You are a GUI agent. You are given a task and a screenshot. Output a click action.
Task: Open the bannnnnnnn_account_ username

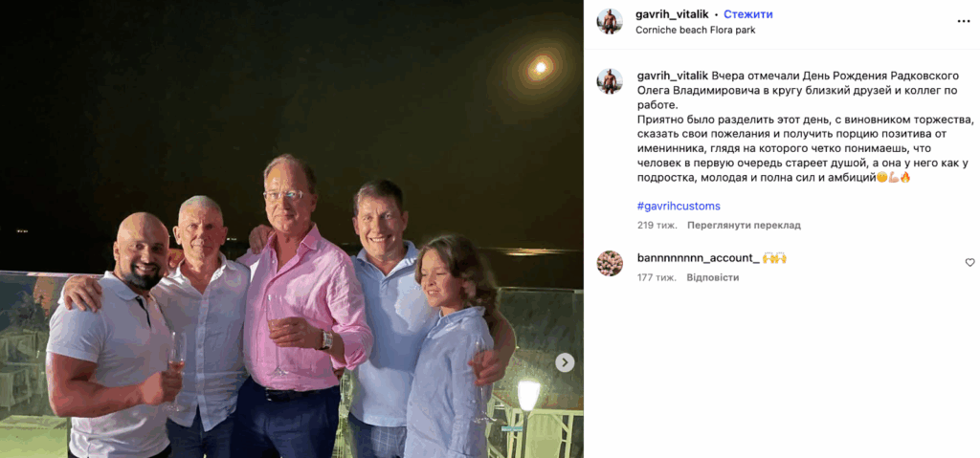point(698,258)
